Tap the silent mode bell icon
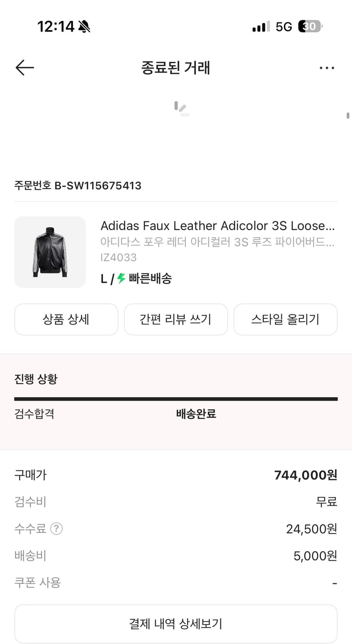The image size is (352, 644). [84, 27]
